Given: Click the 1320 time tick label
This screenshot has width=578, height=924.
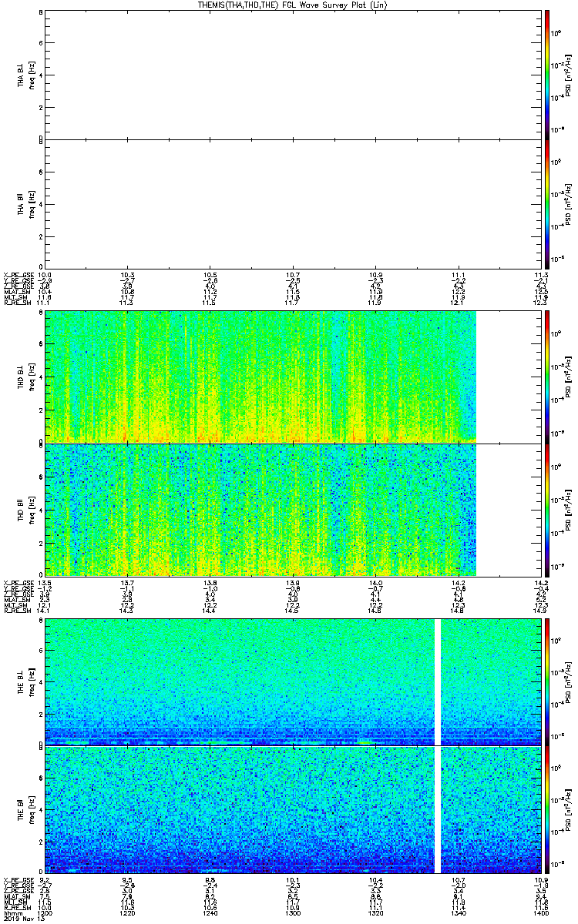Looking at the screenshot, I should point(375,912).
